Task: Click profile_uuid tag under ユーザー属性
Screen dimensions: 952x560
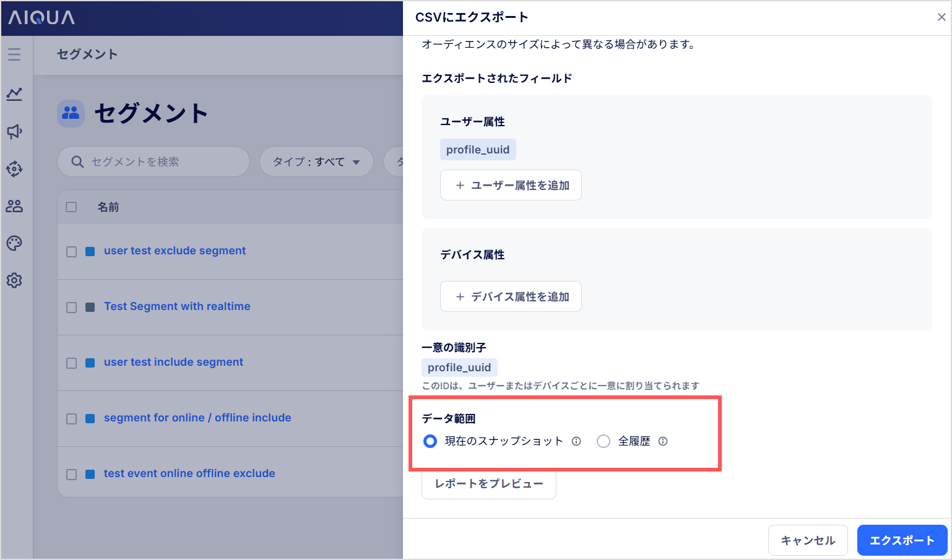Action: click(x=478, y=150)
